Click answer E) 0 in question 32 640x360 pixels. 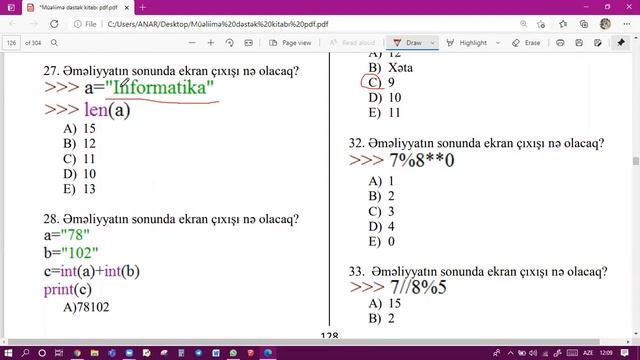point(382,242)
